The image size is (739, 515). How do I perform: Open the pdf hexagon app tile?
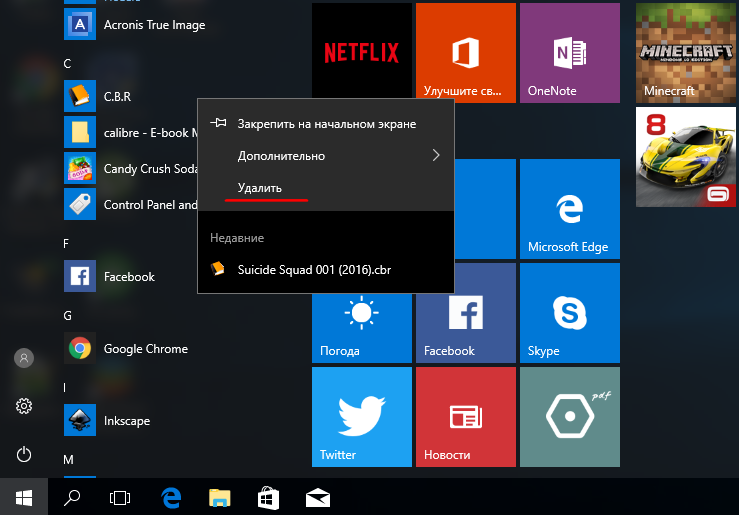pos(570,417)
